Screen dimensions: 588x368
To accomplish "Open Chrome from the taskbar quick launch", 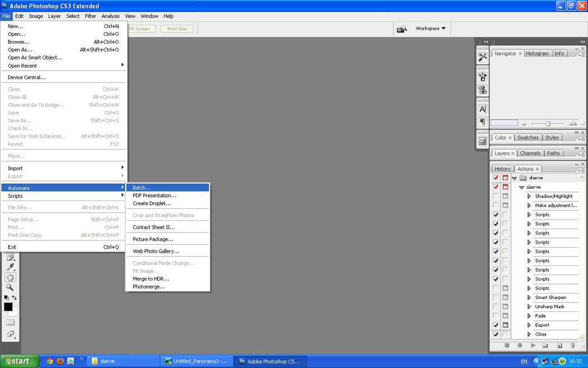I will pos(50,361).
